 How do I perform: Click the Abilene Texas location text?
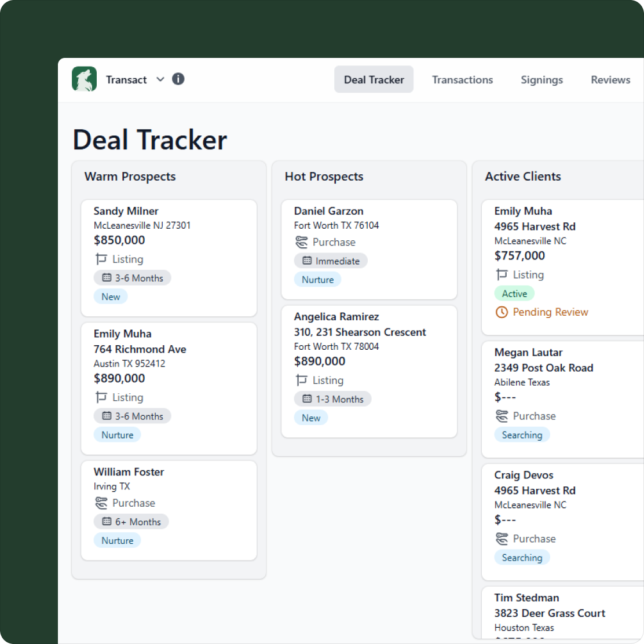522,382
